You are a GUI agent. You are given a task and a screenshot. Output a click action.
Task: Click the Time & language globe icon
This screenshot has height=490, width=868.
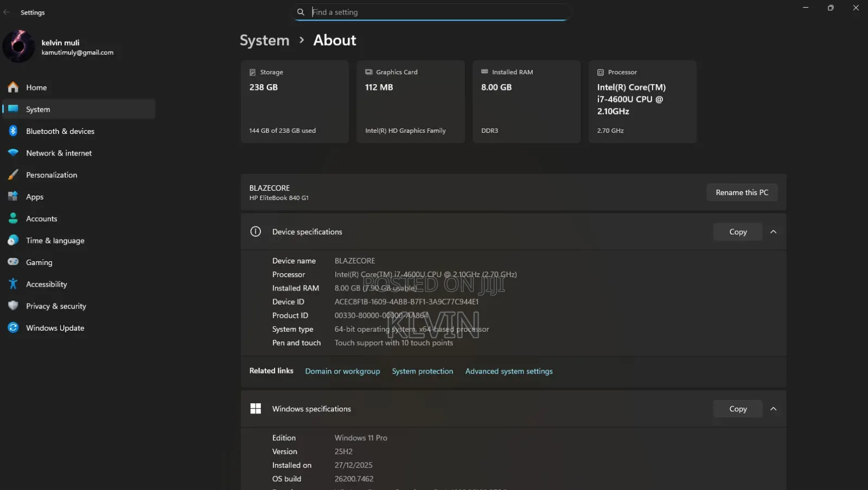coord(13,240)
